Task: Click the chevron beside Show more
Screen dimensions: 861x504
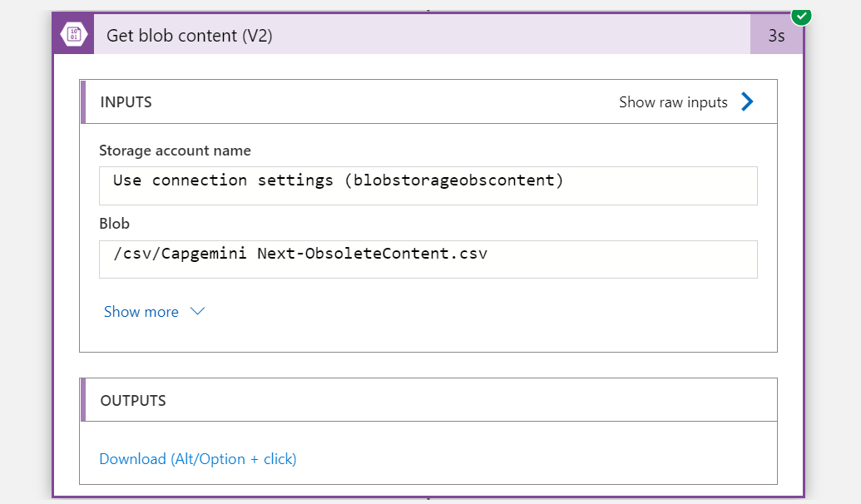Action: pyautogui.click(x=197, y=311)
